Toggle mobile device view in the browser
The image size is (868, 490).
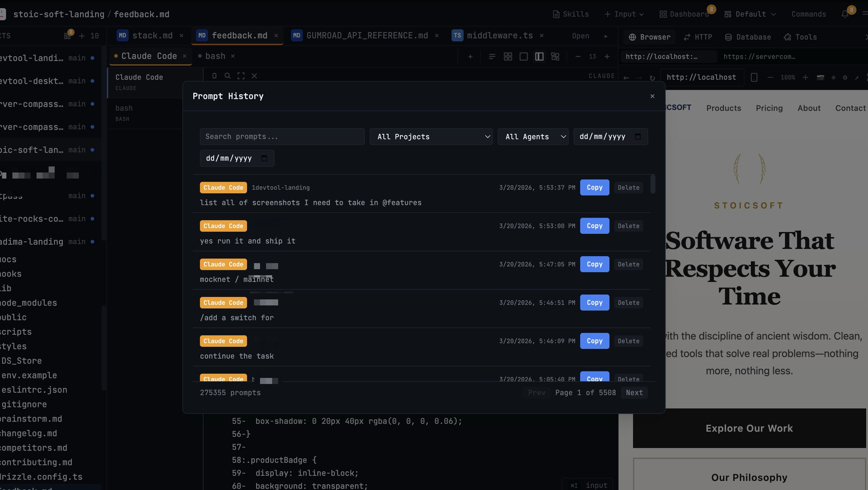click(x=754, y=77)
